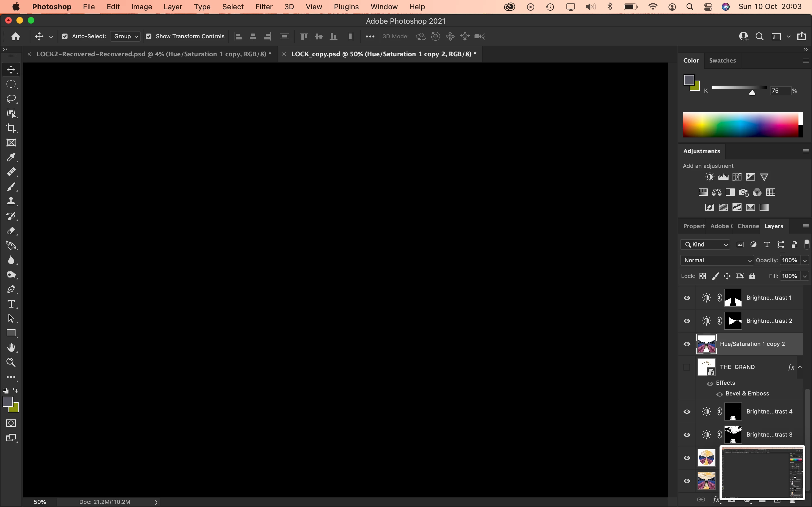Select the Hand tool
812x507 pixels.
11,348
